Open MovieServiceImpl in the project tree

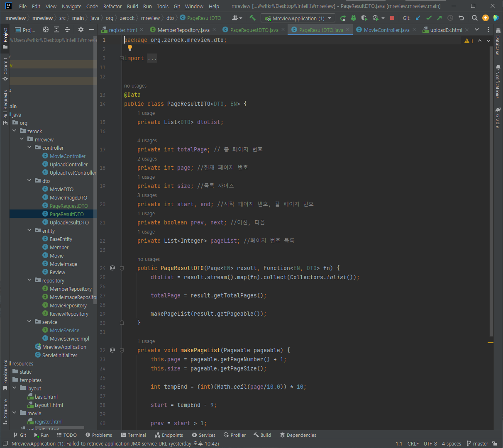[x=69, y=338]
